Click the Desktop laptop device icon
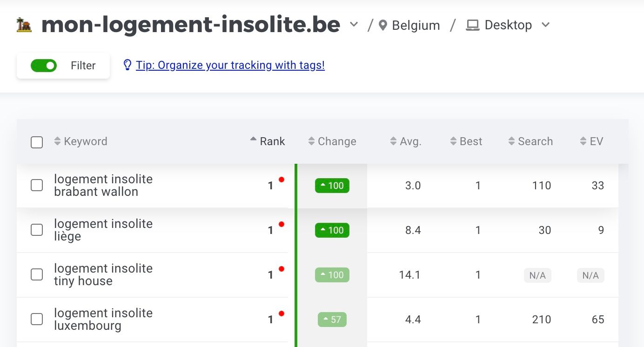The height and width of the screenshot is (347, 644). pos(473,25)
